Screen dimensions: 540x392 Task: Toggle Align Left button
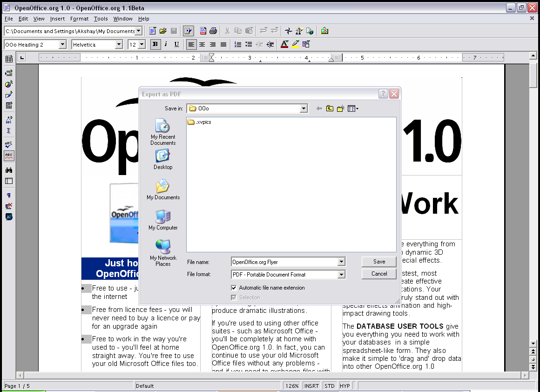click(191, 44)
